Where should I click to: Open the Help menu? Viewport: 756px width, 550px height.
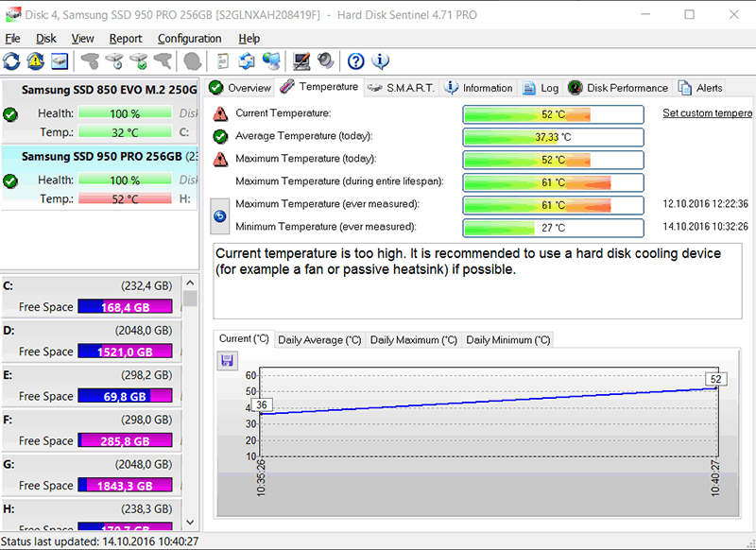click(249, 39)
